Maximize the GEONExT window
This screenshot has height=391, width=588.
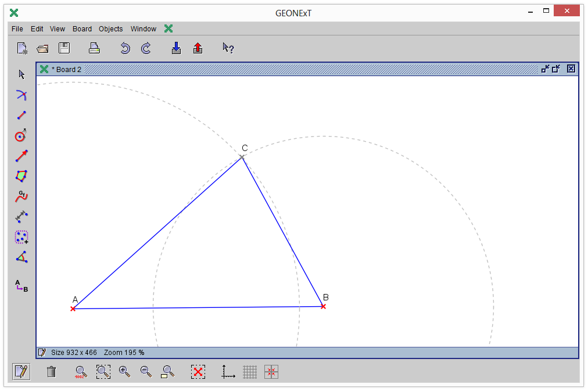546,11
